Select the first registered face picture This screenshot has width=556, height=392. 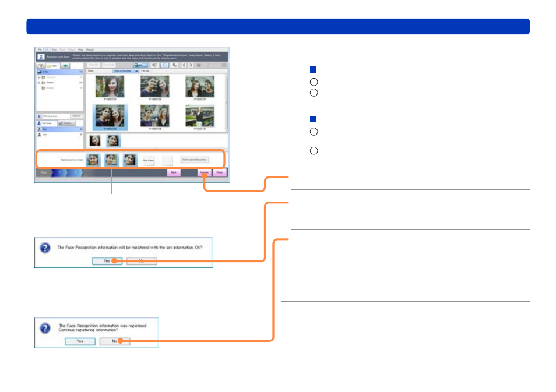[93, 160]
